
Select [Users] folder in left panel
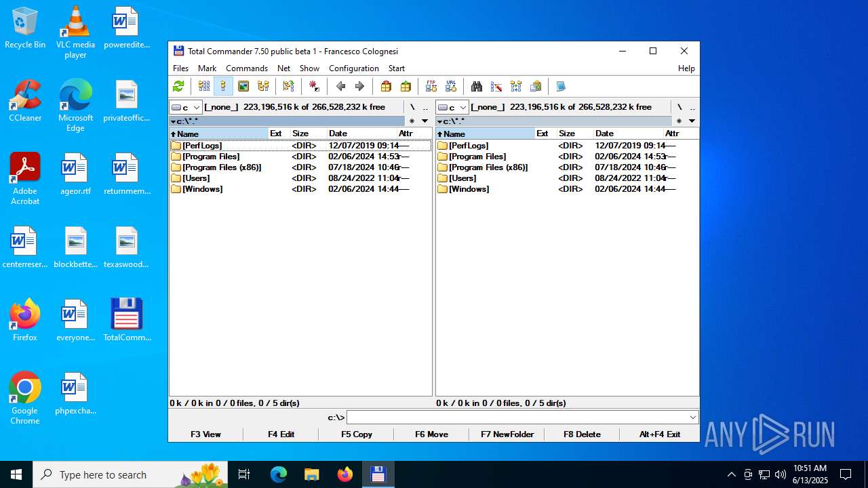pos(300,178)
